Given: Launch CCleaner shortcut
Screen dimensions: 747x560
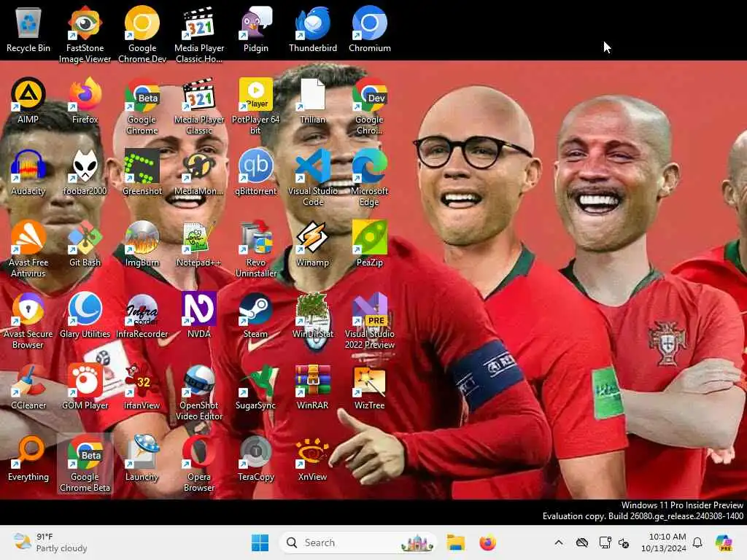Looking at the screenshot, I should (x=28, y=386).
